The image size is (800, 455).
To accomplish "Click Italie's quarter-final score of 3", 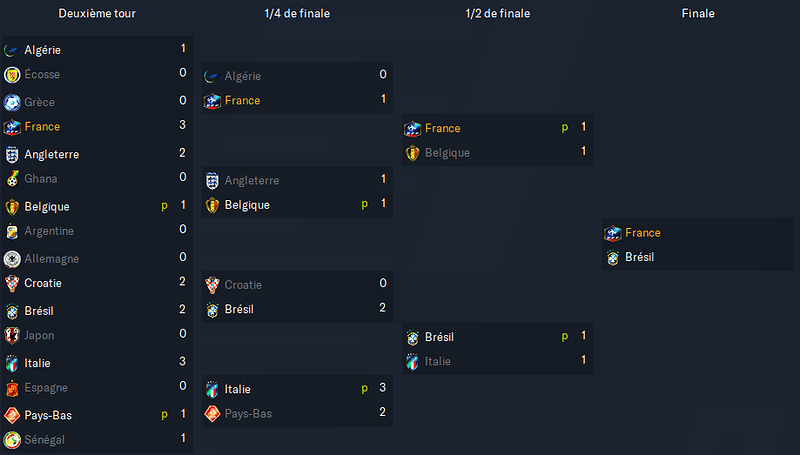I will (x=383, y=388).
